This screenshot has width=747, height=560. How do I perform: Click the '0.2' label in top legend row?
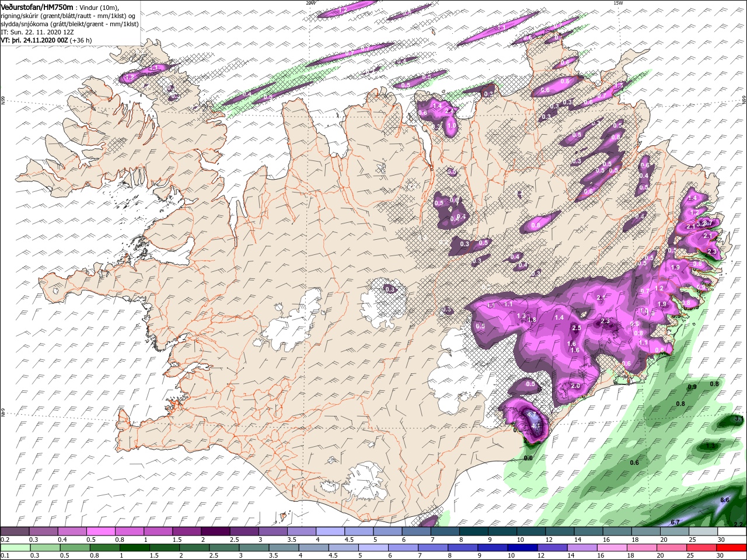pyautogui.click(x=5, y=540)
